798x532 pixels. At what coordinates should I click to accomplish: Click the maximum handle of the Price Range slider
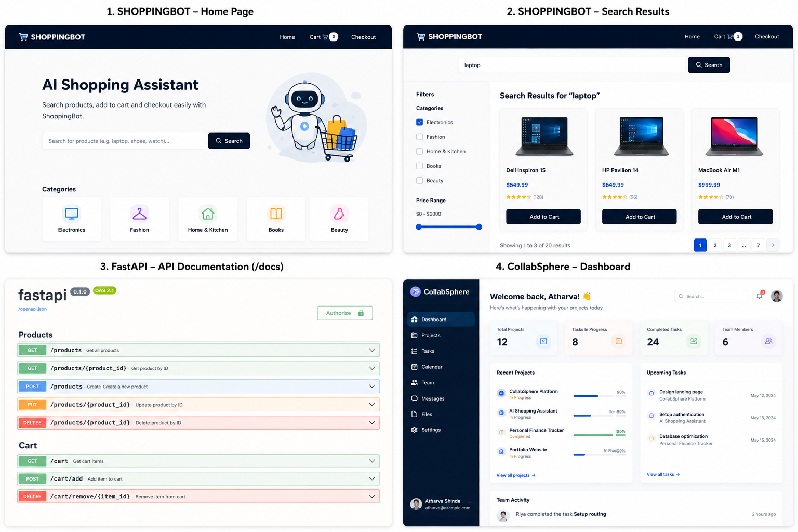tap(479, 227)
